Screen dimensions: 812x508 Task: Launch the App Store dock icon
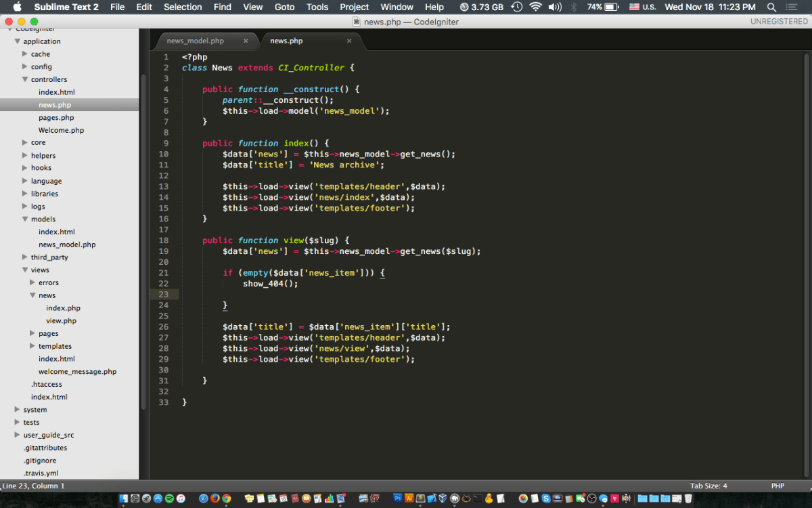coord(158,499)
